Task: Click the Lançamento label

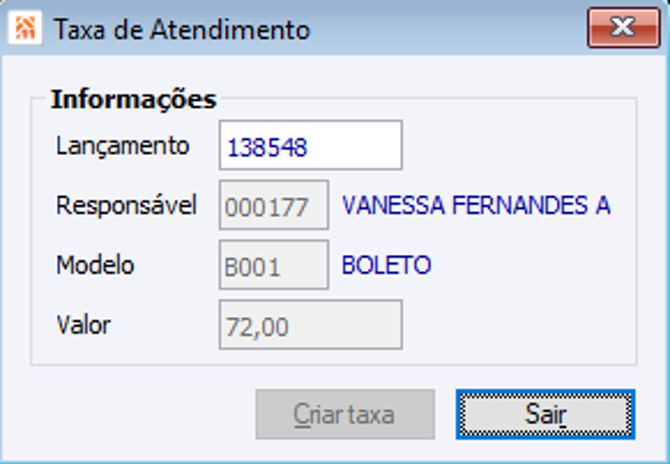Action: click(x=122, y=146)
